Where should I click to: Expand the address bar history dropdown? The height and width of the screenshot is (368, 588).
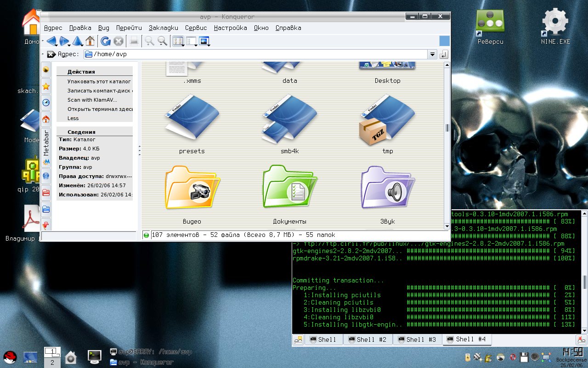coord(432,54)
